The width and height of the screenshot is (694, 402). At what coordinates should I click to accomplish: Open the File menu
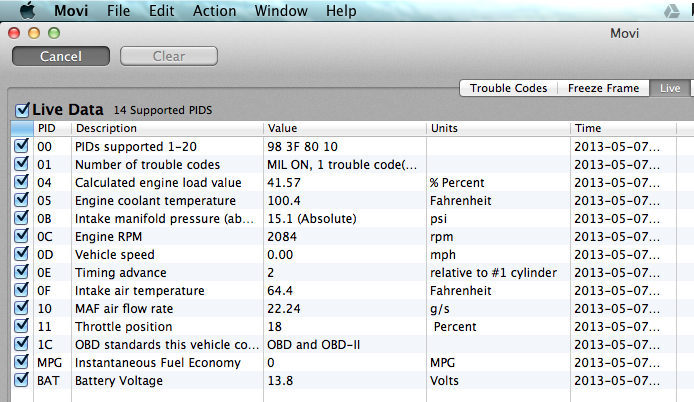[118, 11]
